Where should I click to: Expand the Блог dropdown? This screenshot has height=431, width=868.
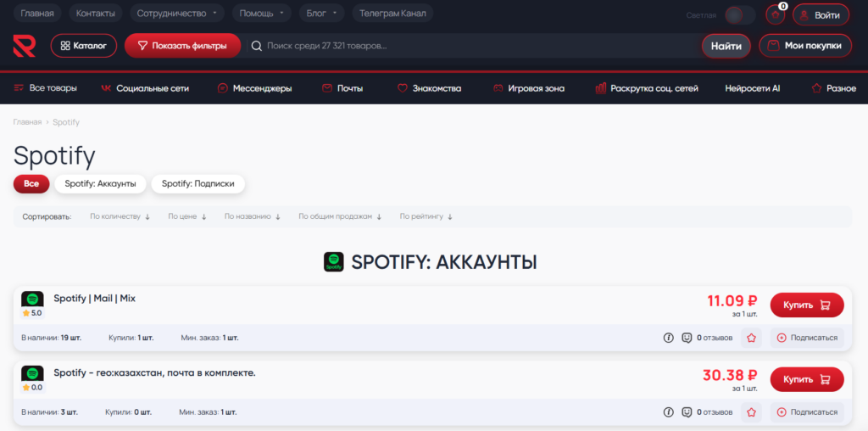321,14
